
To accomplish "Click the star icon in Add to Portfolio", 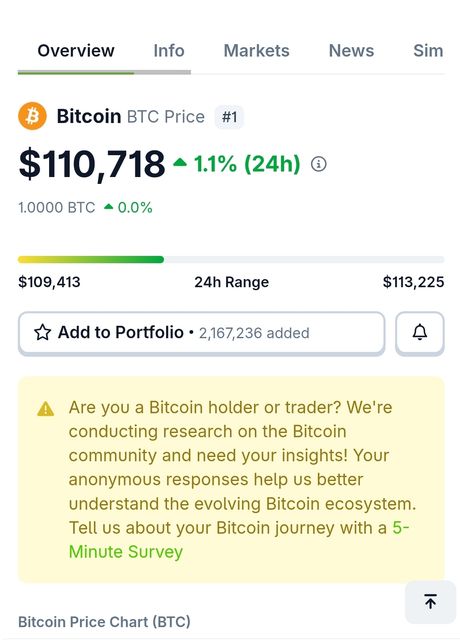I will pos(42,333).
